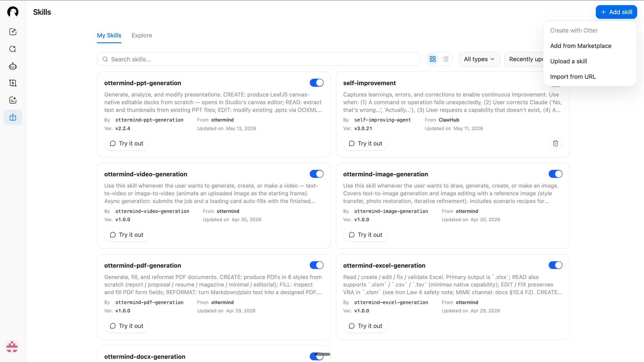
Task: Switch to grid view layout icon
Action: click(x=432, y=59)
